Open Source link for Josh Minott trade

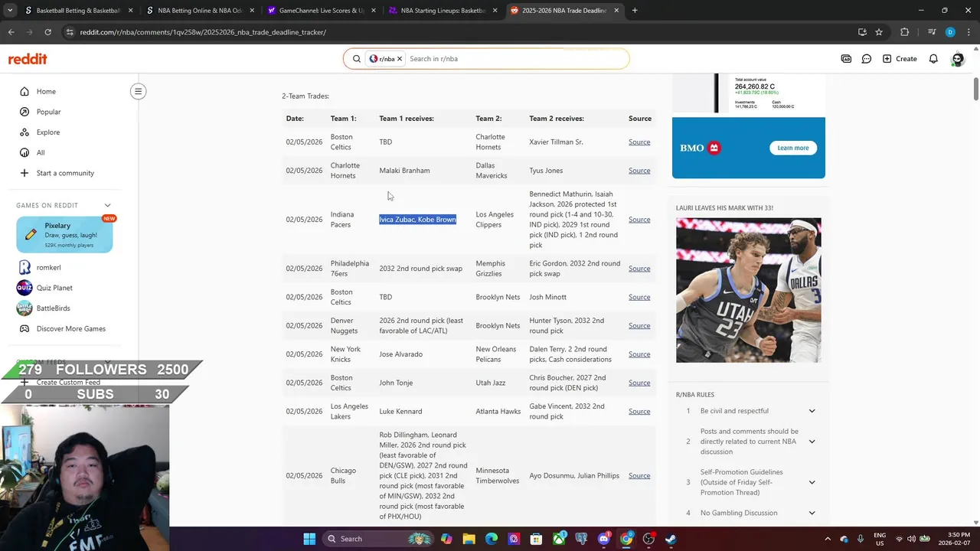639,297
